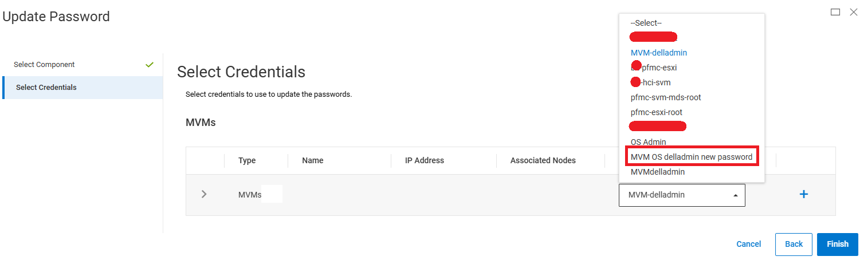Pick the OS Admin credential option
The image size is (868, 268).
click(649, 142)
